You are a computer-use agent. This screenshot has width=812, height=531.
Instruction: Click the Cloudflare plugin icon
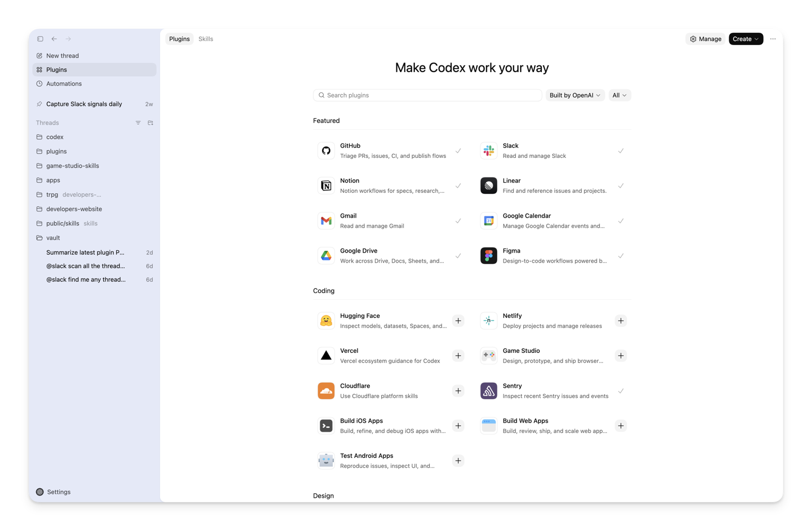(x=326, y=391)
